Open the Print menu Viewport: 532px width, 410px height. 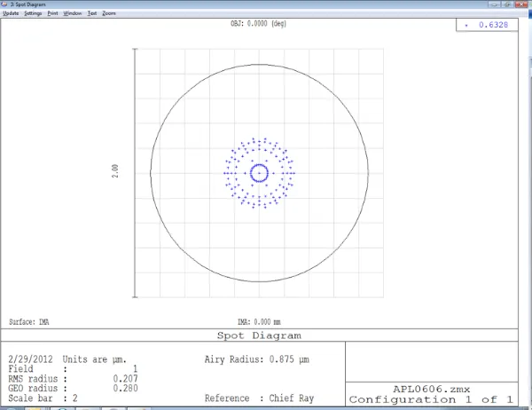pos(53,14)
